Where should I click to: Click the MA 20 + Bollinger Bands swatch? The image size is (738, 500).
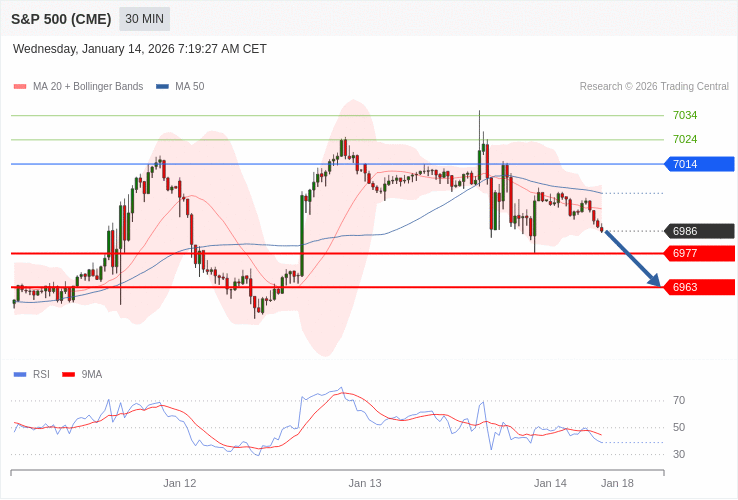coord(20,87)
